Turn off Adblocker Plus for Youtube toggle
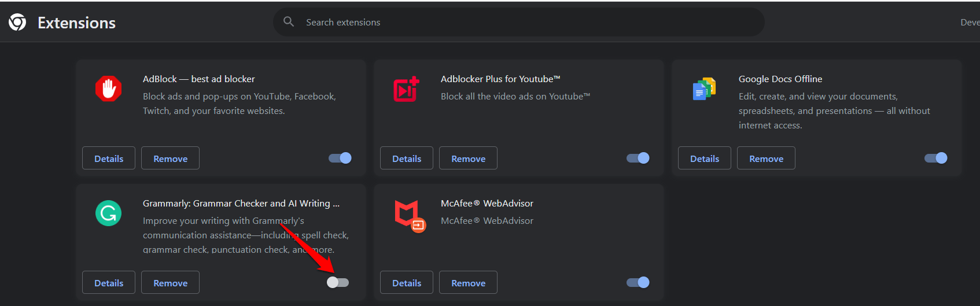 pyautogui.click(x=638, y=158)
